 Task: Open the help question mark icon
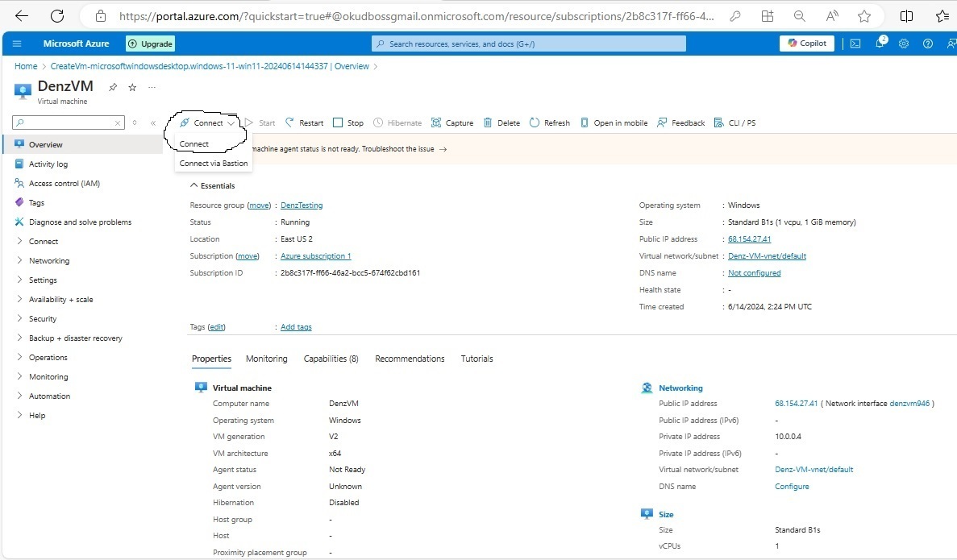click(928, 44)
